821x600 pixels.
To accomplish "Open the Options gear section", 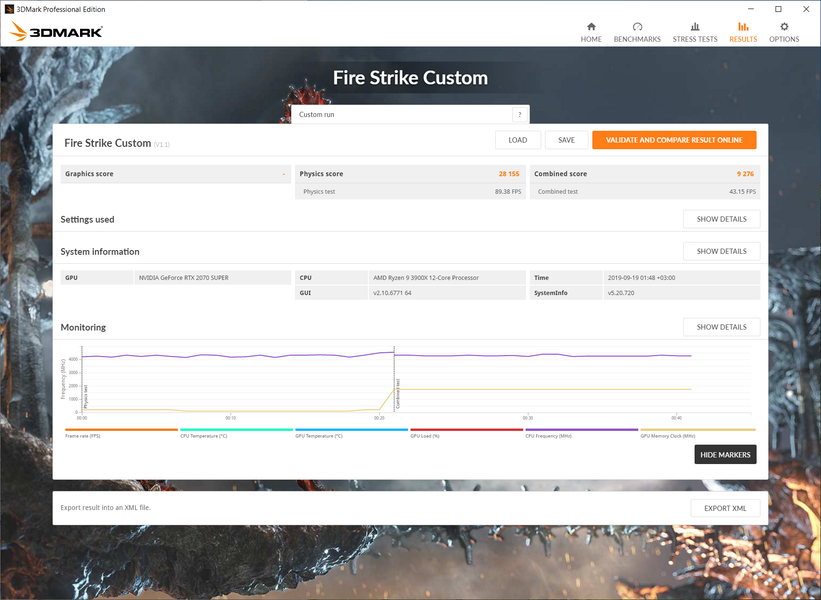I will [x=784, y=32].
